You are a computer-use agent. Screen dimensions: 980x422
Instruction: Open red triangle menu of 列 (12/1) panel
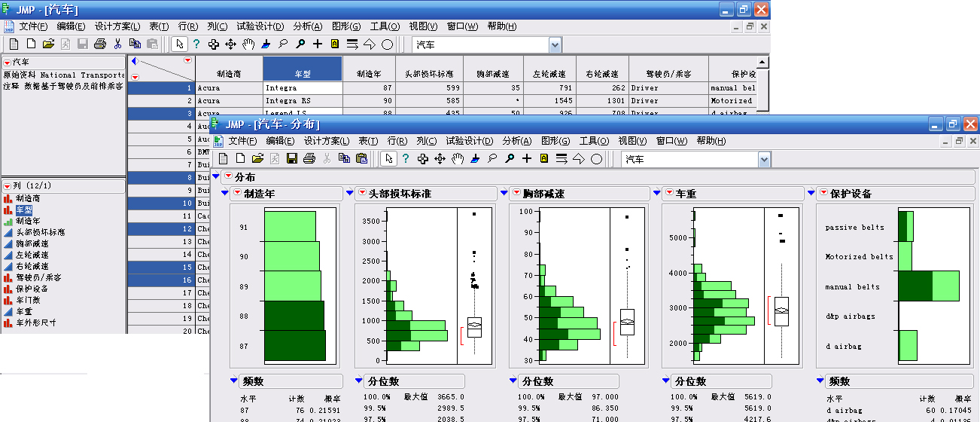(8, 185)
